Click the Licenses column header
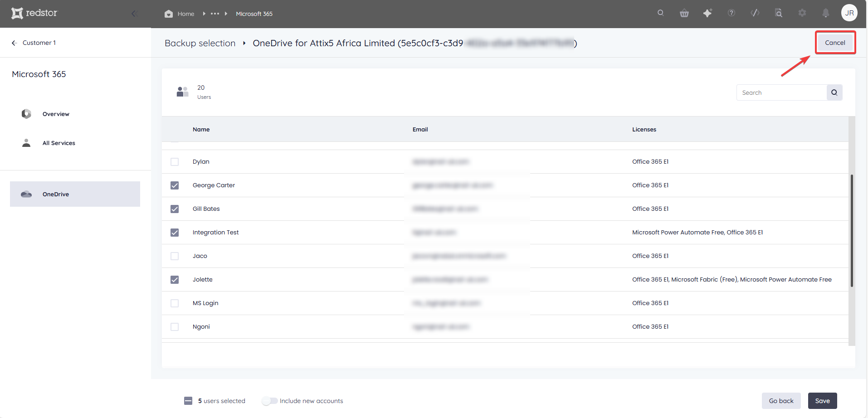The height and width of the screenshot is (418, 868). pos(644,129)
